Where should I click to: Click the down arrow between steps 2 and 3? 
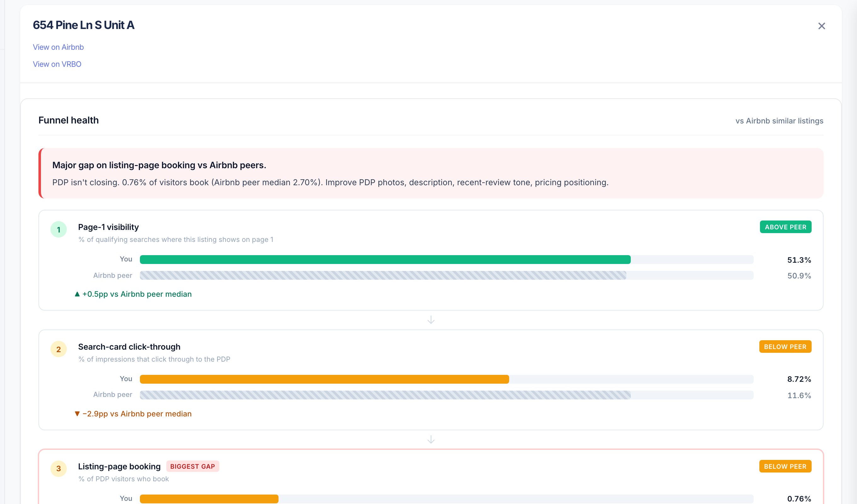coord(431,440)
